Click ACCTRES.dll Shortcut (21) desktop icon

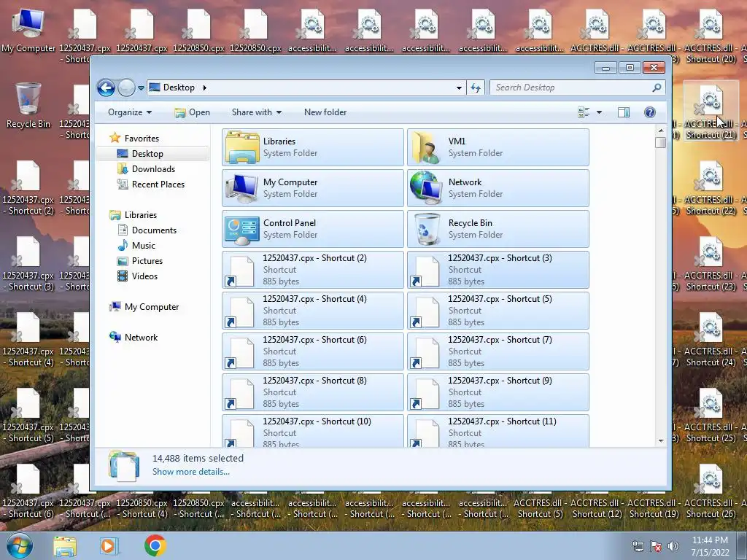711,112
